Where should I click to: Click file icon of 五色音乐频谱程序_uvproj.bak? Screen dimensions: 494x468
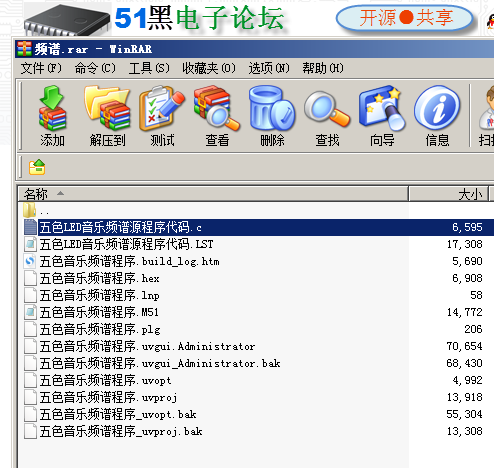click(30, 431)
